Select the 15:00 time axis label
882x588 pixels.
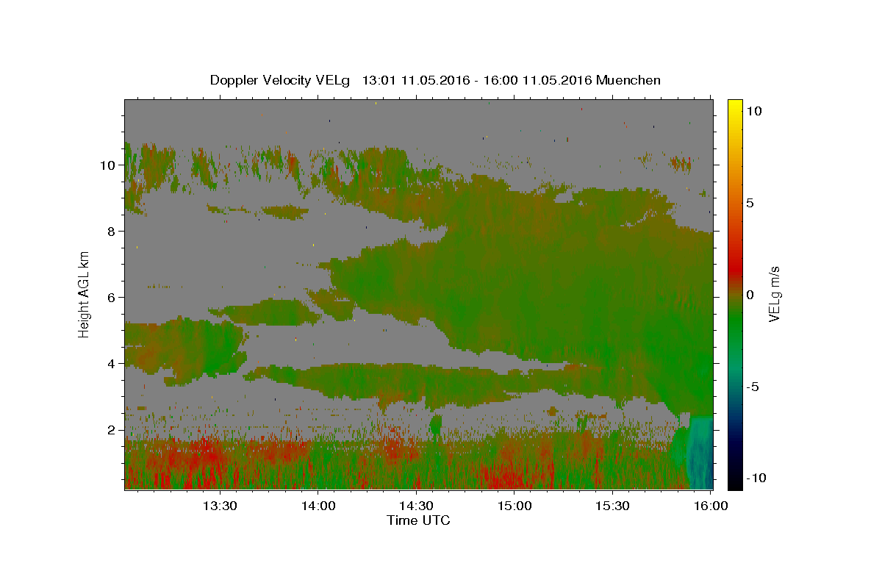514,506
